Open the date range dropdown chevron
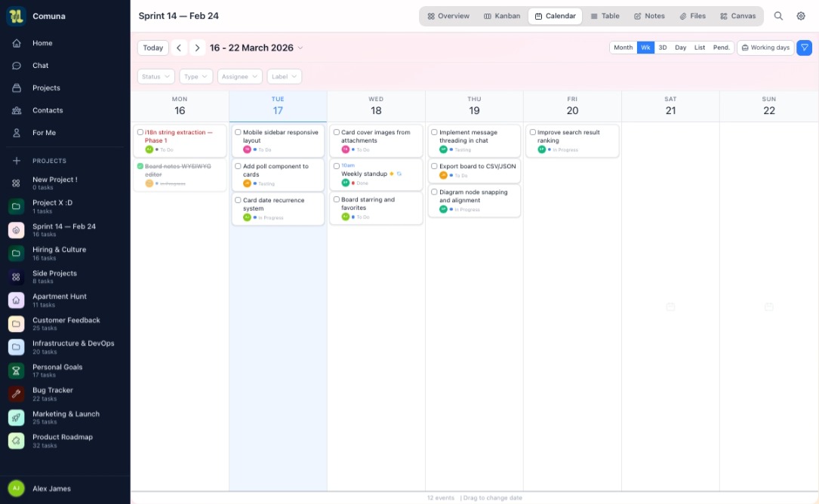The image size is (819, 504). [x=300, y=48]
